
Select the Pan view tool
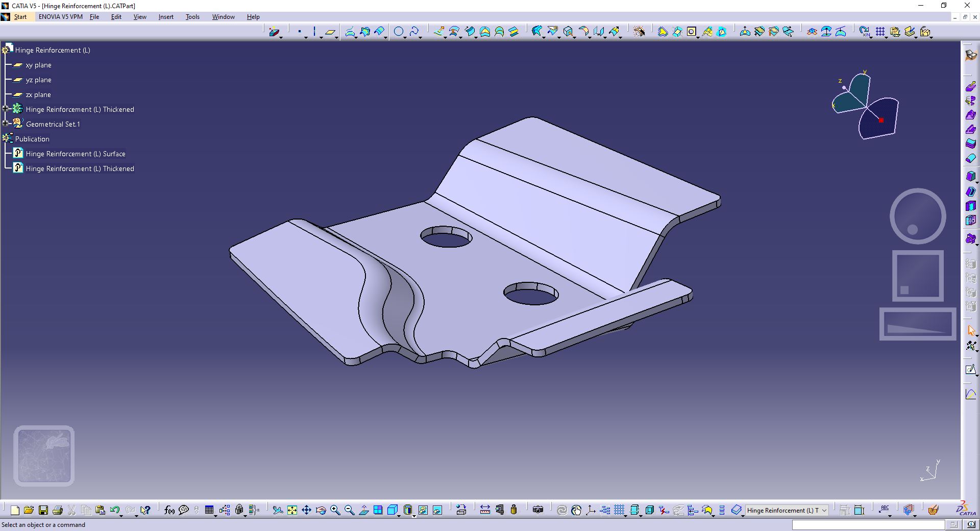click(x=306, y=510)
